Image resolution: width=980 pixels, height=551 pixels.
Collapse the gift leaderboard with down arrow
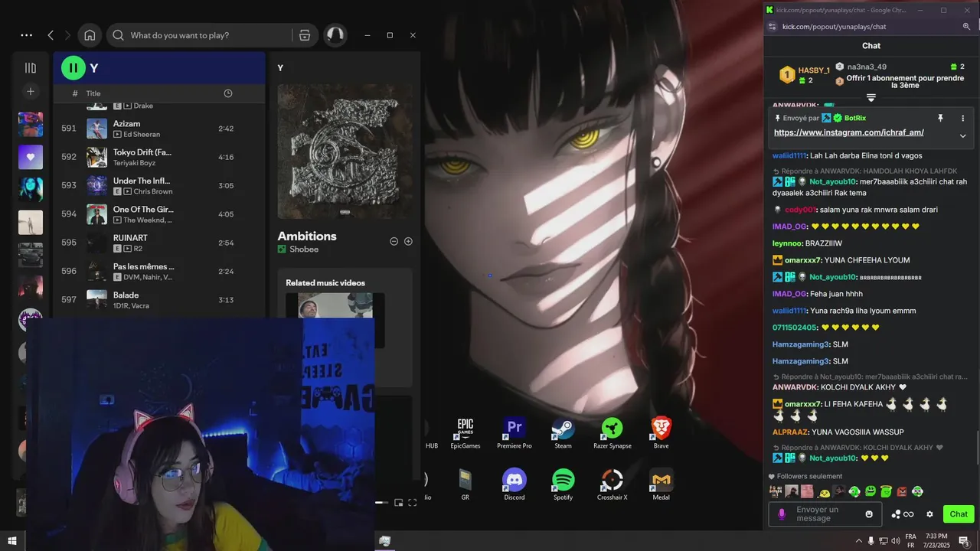[871, 98]
